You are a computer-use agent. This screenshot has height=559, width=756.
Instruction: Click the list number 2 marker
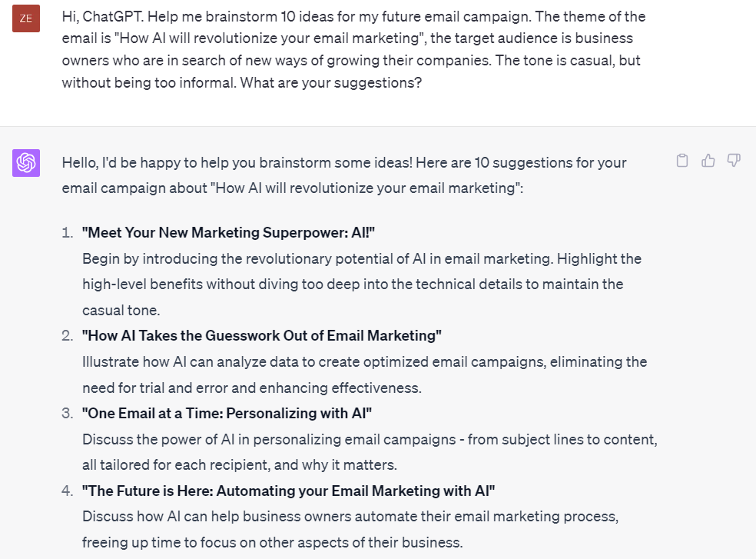click(68, 335)
